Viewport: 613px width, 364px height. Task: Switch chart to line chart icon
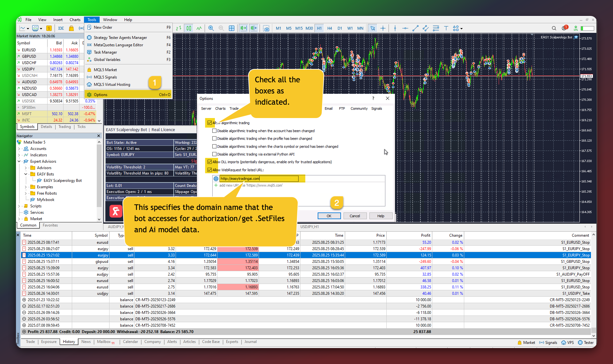pos(199,28)
